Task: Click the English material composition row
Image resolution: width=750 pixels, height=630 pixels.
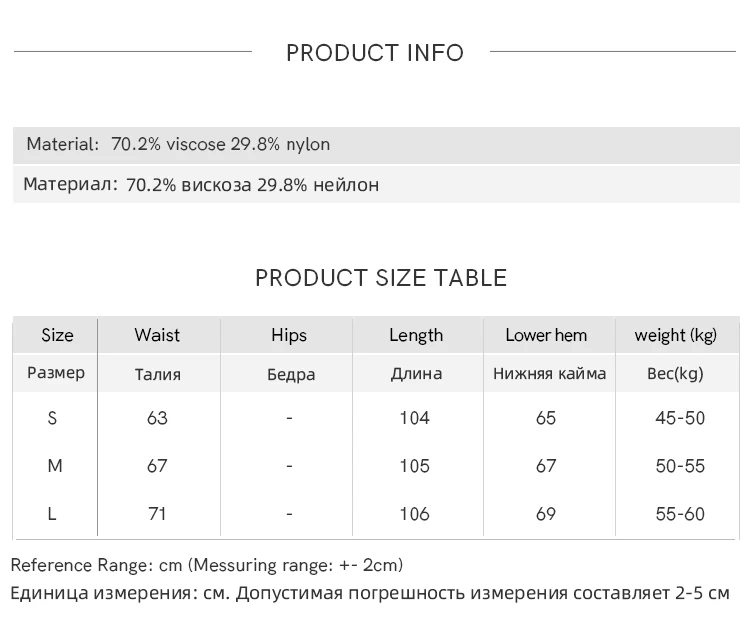Action: pyautogui.click(x=178, y=144)
